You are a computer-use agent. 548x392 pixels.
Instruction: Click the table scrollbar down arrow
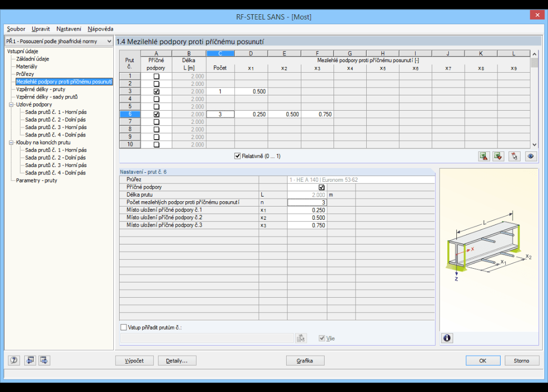pyautogui.click(x=534, y=145)
